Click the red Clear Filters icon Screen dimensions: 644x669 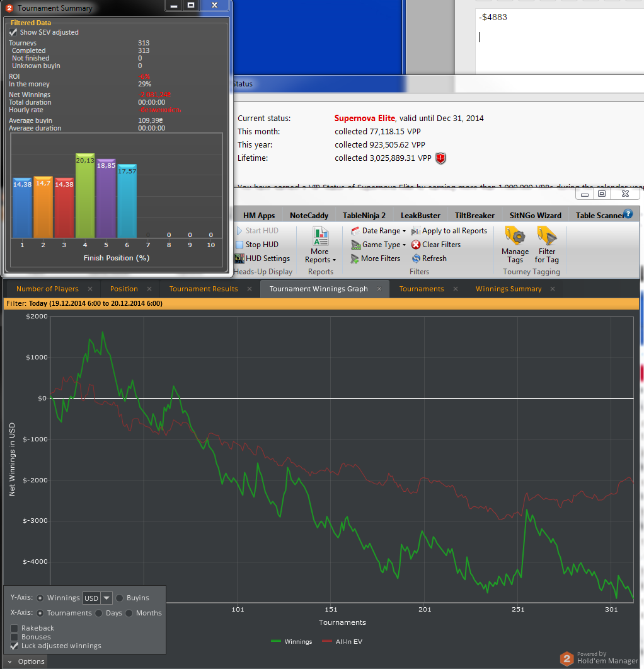click(x=416, y=245)
